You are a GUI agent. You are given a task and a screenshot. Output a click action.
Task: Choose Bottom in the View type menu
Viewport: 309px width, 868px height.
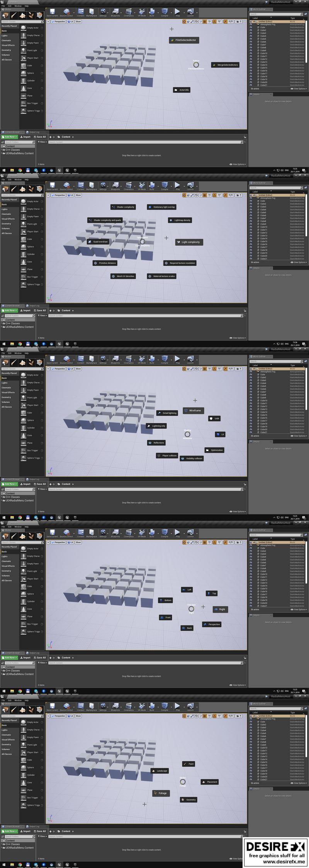tap(165, 600)
